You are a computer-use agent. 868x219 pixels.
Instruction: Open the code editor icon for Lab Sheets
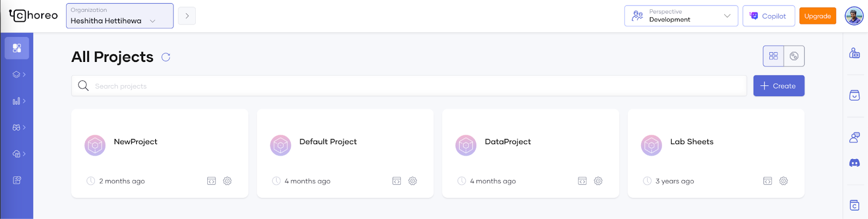coord(767,181)
